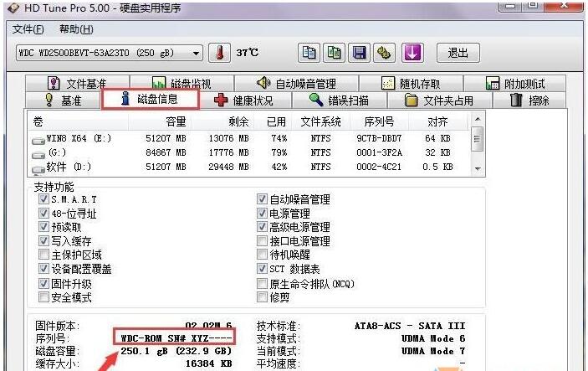
Task: Toggle the 写入缓存 checkbox
Action: pyautogui.click(x=43, y=240)
